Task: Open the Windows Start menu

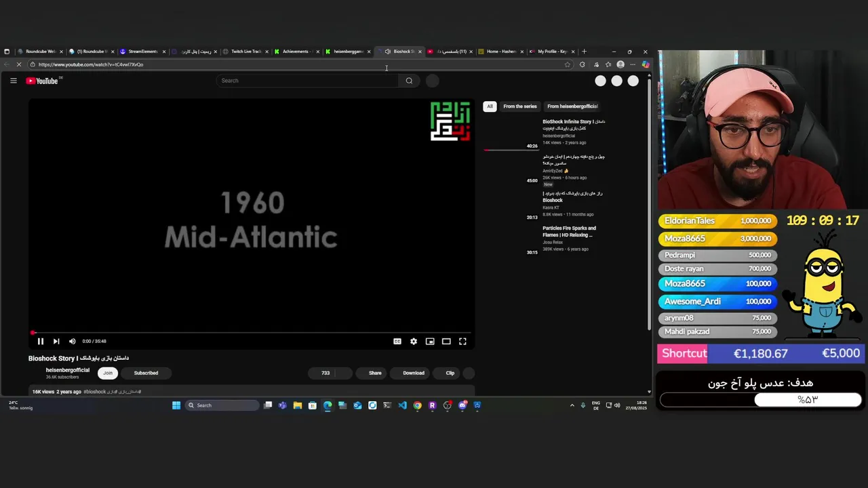Action: click(x=176, y=405)
